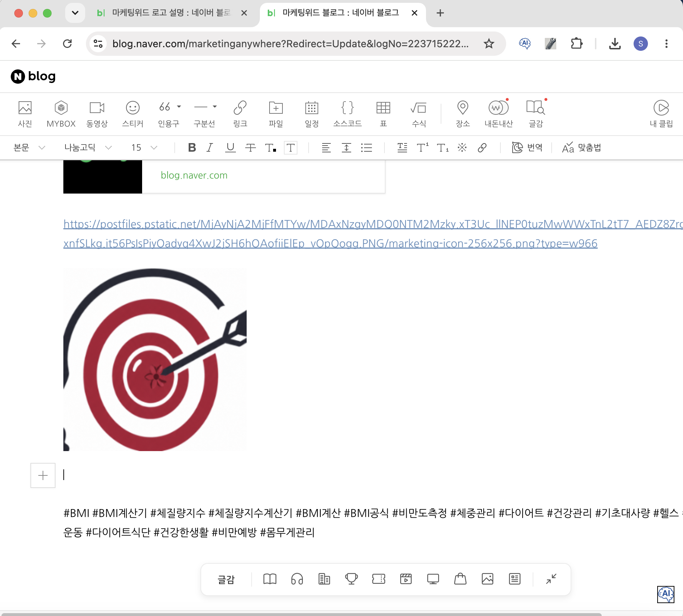This screenshot has height=616, width=683.
Task: Open the blog.naver.com link card
Action: click(x=224, y=176)
